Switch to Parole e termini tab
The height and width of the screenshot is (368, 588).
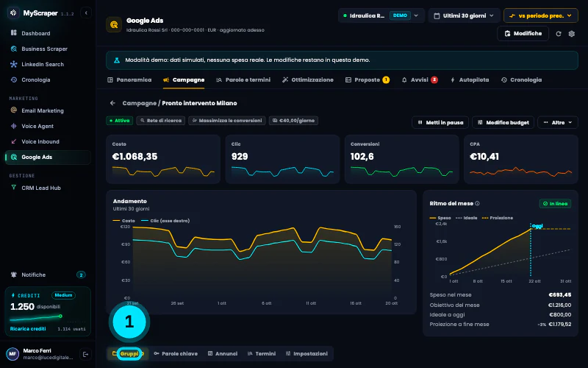pyautogui.click(x=243, y=79)
